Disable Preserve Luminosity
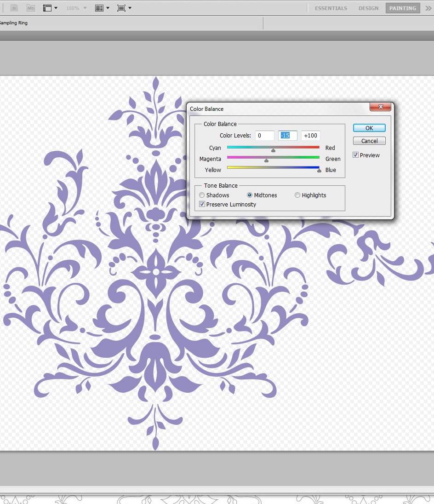 point(202,204)
